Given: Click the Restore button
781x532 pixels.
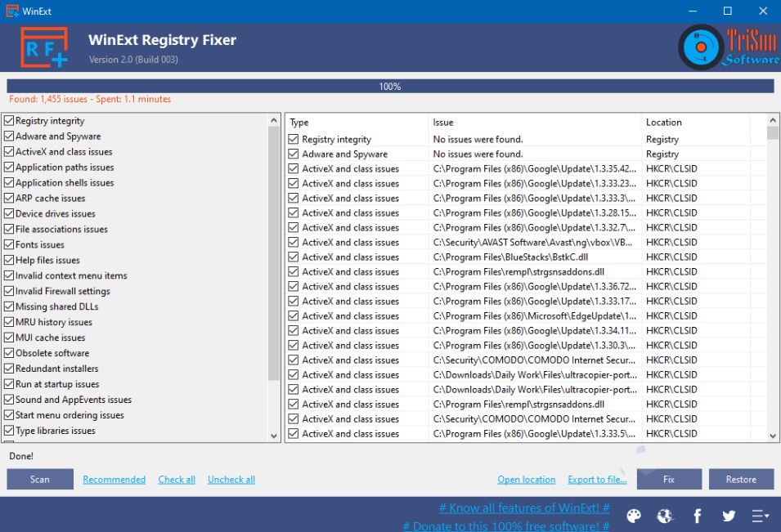Looking at the screenshot, I should point(741,479).
